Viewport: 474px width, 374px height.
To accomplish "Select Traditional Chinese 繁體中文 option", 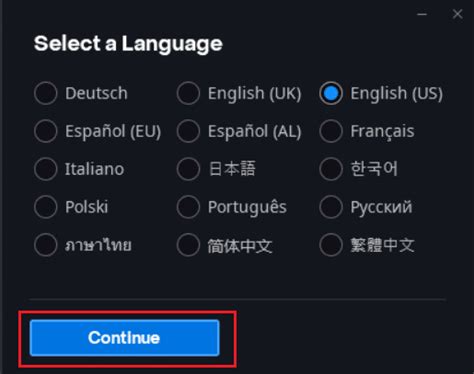I will pos(331,245).
